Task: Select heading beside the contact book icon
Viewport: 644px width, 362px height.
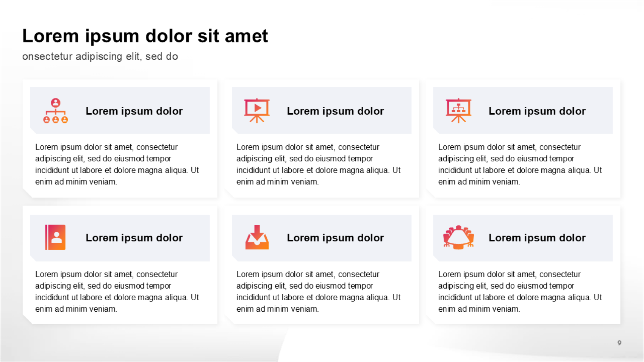Action: [x=134, y=238]
